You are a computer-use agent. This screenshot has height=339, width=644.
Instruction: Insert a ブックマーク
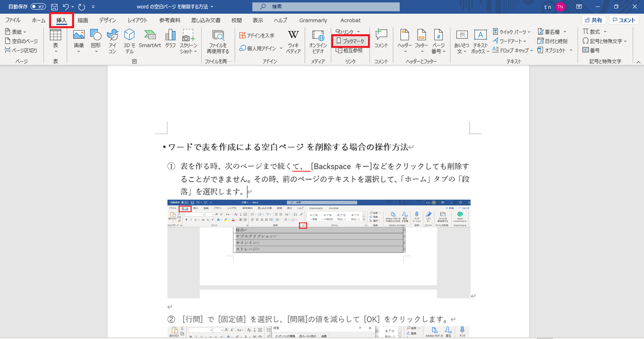(350, 41)
